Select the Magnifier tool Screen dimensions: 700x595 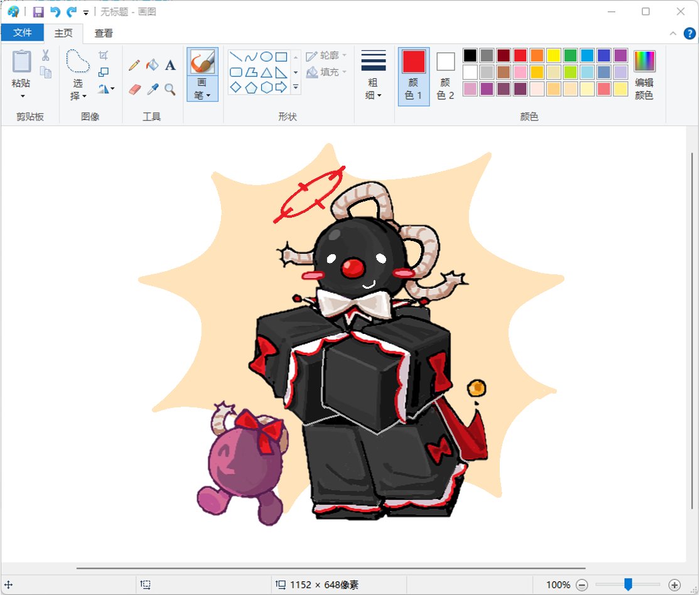[x=170, y=89]
